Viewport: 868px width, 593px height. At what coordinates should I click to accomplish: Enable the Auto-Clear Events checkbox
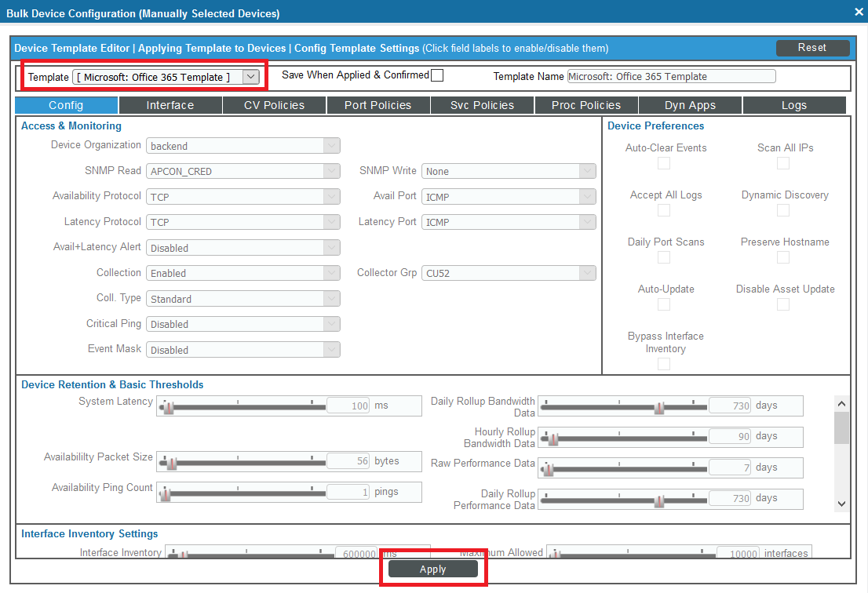(x=664, y=163)
